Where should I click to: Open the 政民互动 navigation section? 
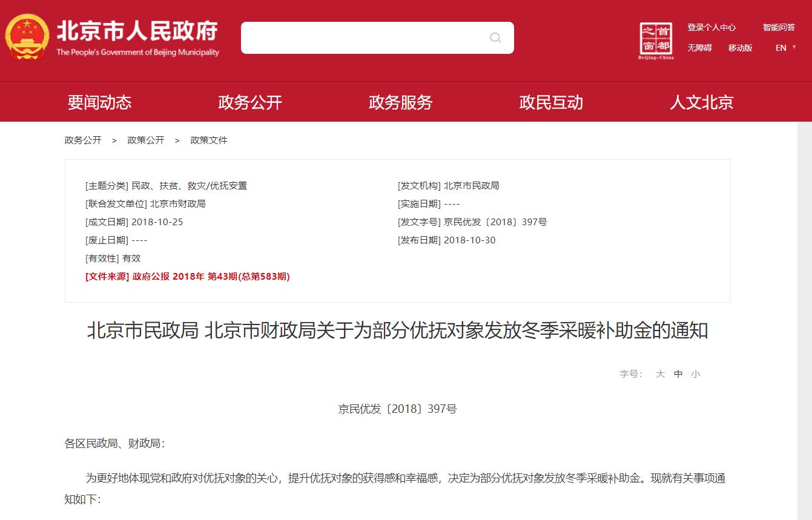[551, 102]
